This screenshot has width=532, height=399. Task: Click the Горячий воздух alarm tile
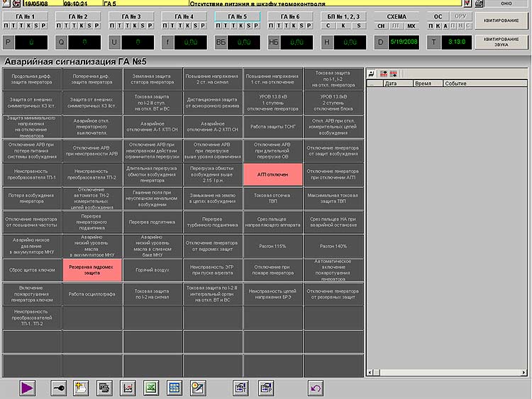152,269
